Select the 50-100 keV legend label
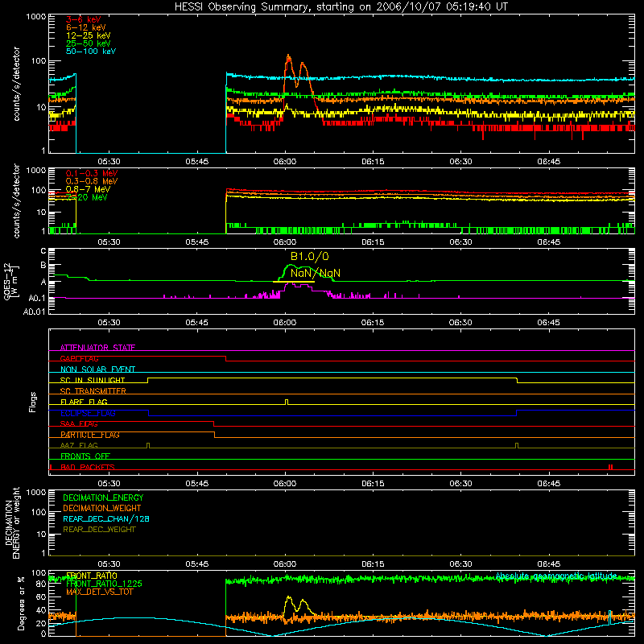Viewport: 644px width, 644px height. pyautogui.click(x=91, y=52)
